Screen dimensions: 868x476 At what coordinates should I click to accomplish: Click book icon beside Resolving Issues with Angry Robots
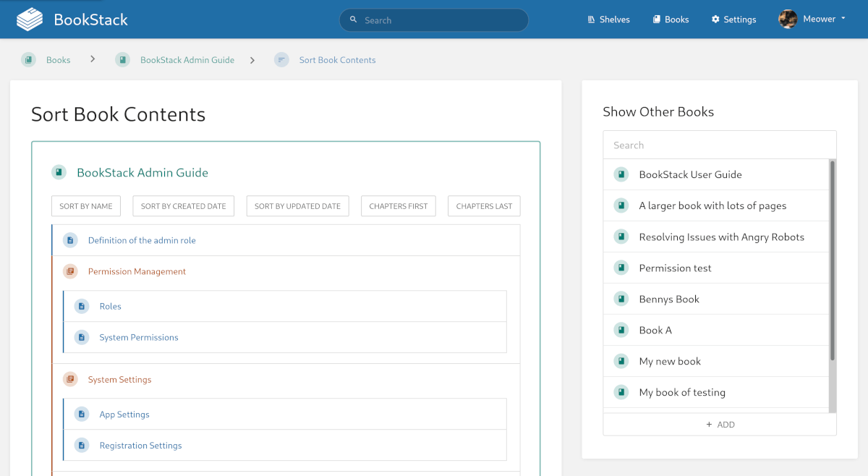(621, 237)
